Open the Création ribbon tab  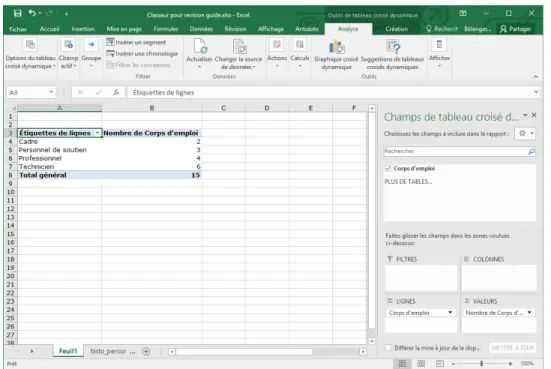tap(397, 29)
